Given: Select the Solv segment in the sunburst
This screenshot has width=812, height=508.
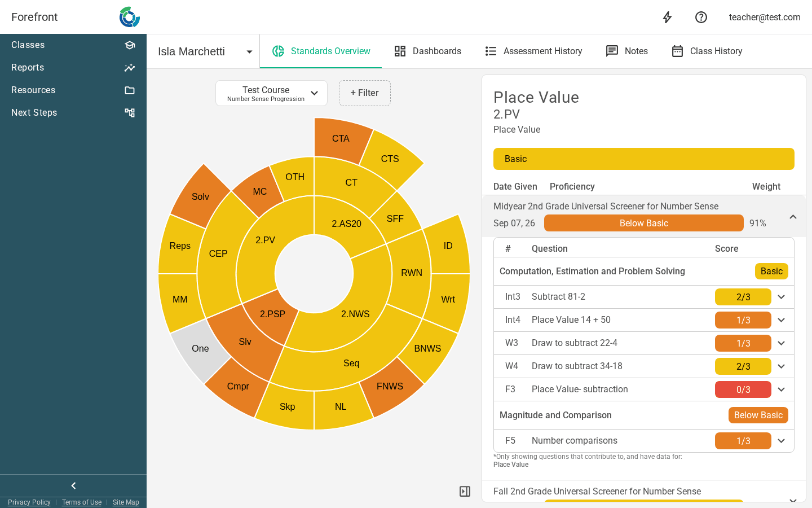Looking at the screenshot, I should coord(200,196).
